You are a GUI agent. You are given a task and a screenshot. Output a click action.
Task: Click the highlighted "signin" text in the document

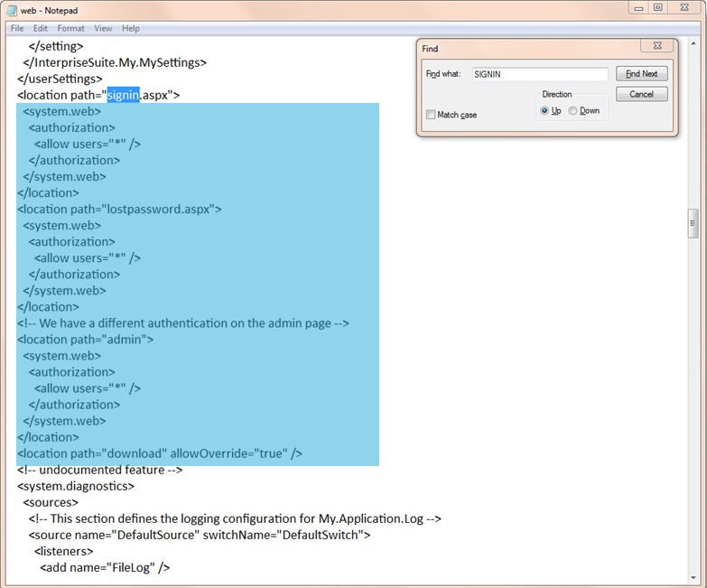point(123,95)
